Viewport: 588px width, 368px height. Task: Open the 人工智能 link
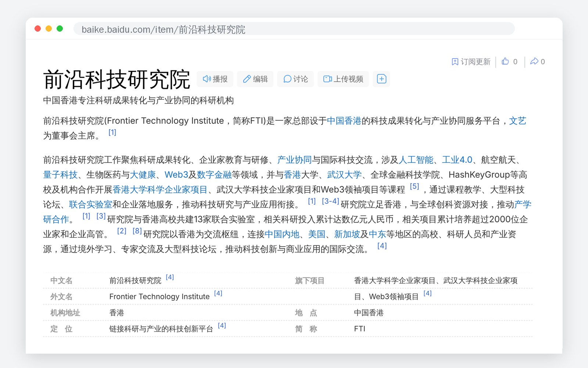416,160
